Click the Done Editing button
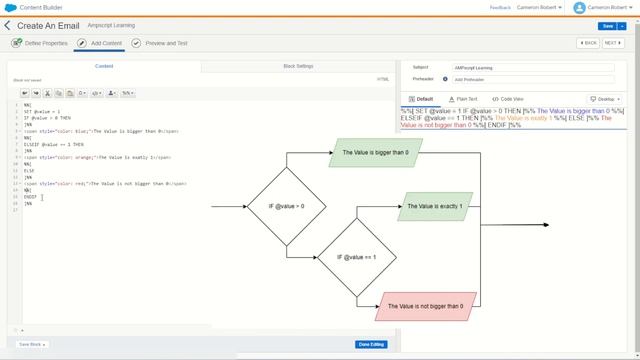 tap(371, 344)
